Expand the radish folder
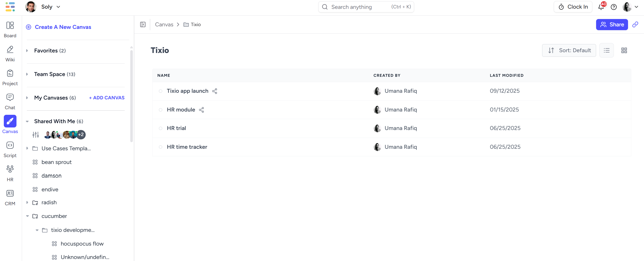The width and height of the screenshot is (644, 261). (27, 202)
